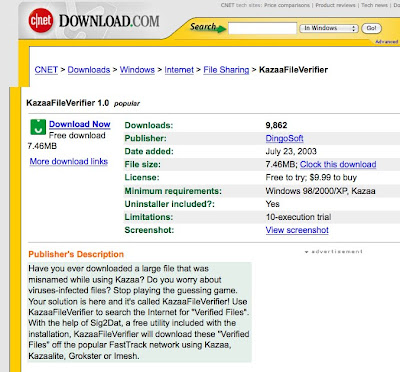Select the KazaaFileVerifier 1.0 title text
Viewport: 400px width, 372px height.
68,103
